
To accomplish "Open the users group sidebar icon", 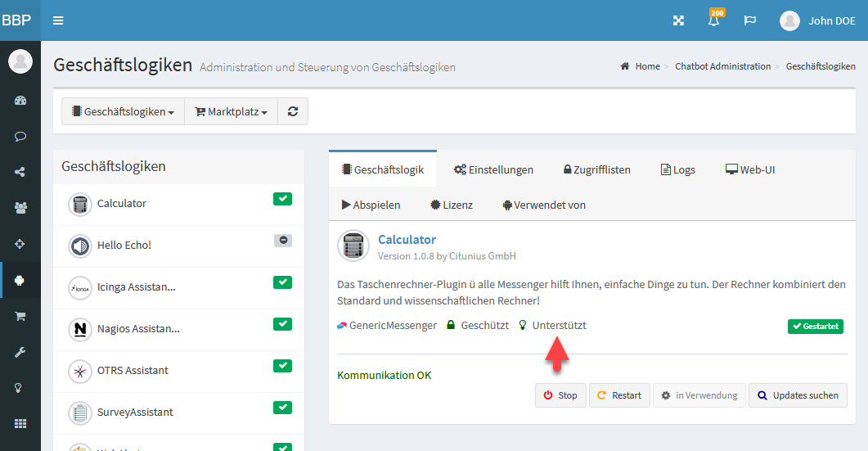I will coord(20,208).
